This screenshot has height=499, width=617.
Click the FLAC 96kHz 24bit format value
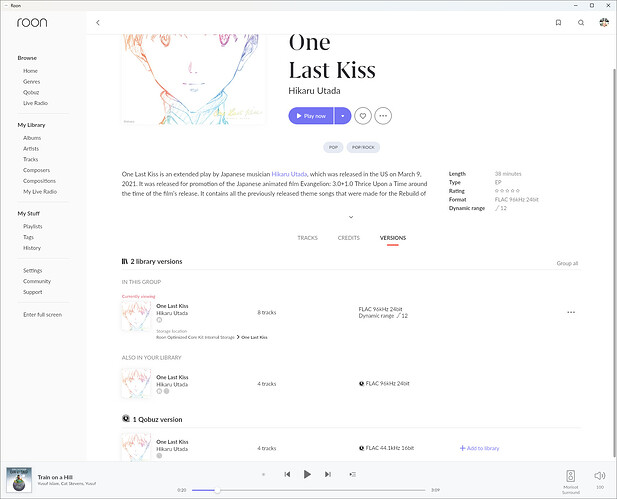(517, 200)
